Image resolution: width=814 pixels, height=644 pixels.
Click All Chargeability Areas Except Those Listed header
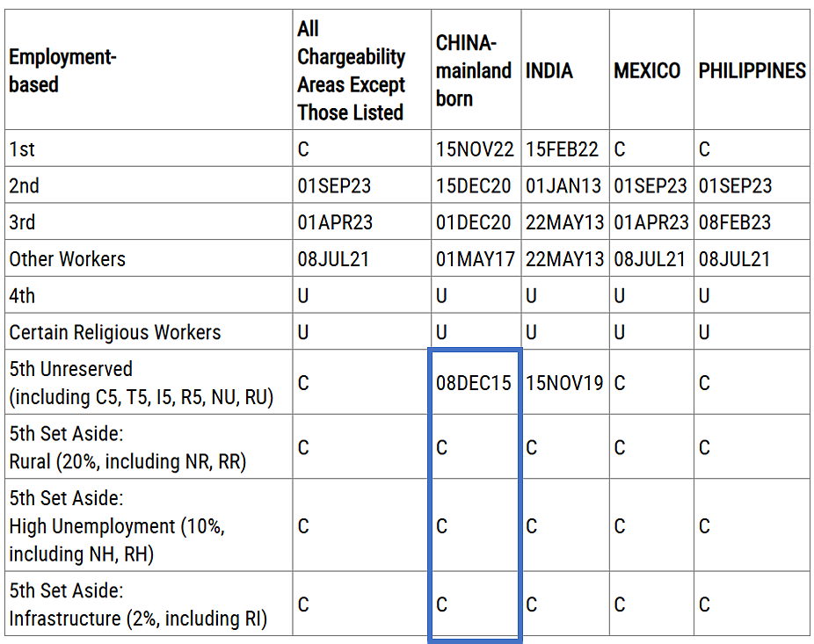tap(351, 70)
